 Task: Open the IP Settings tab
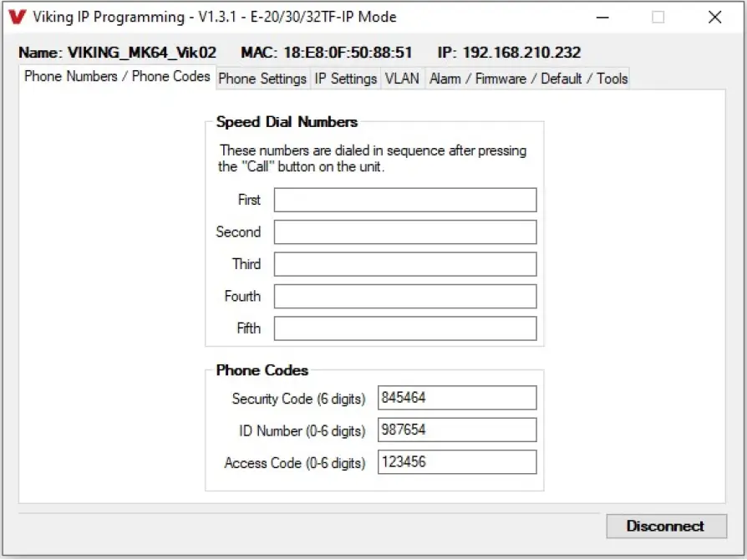pyautogui.click(x=346, y=78)
